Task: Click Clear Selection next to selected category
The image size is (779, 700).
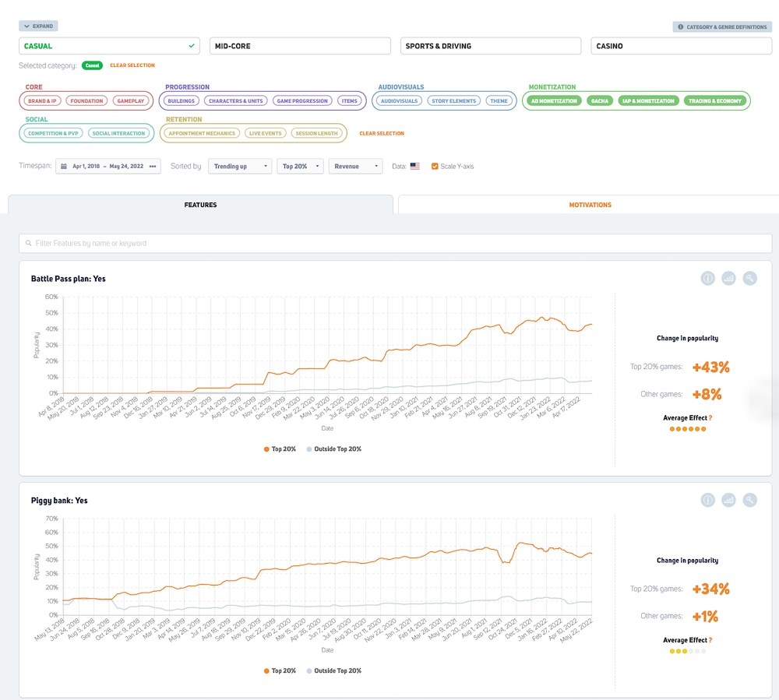Action: 132,65
